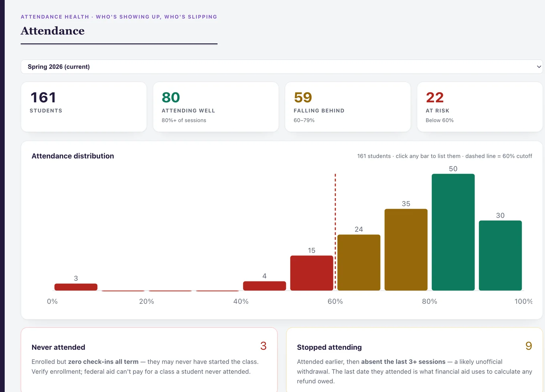Open the Spring 2026 term dropdown
The height and width of the screenshot is (392, 545).
pos(282,67)
